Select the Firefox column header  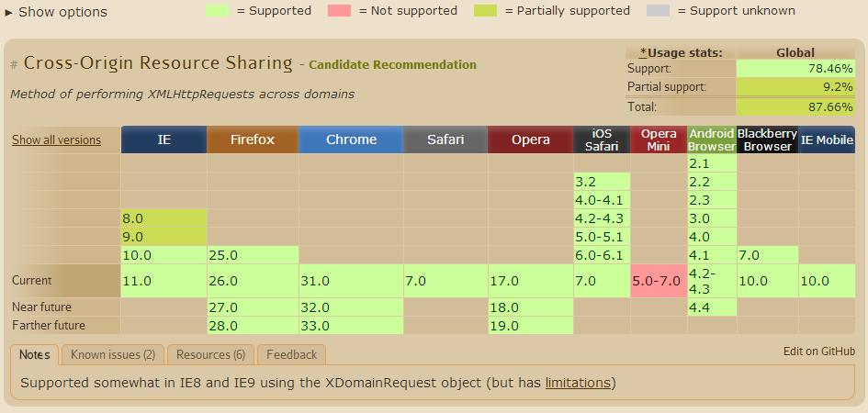[x=253, y=140]
